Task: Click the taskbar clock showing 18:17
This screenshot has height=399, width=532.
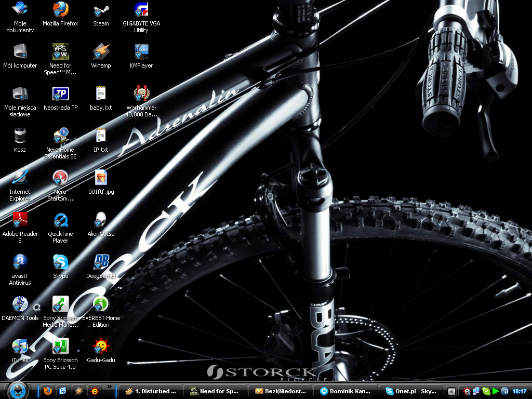Action: (x=519, y=392)
